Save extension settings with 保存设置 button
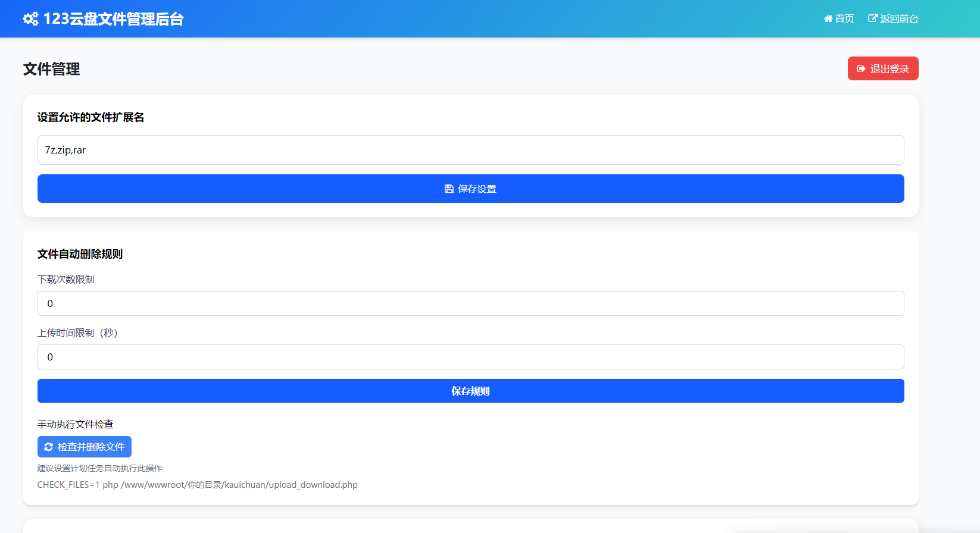980x533 pixels. point(470,189)
